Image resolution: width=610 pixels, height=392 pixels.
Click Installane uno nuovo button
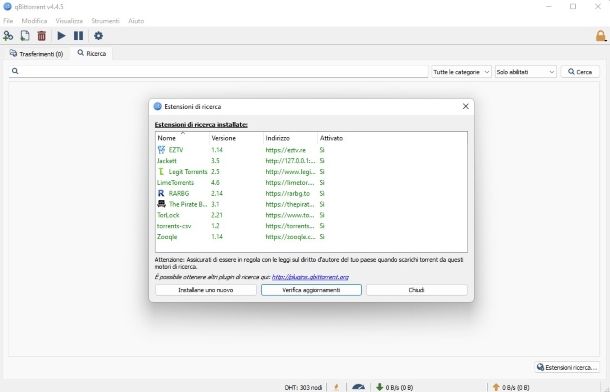[205, 290]
